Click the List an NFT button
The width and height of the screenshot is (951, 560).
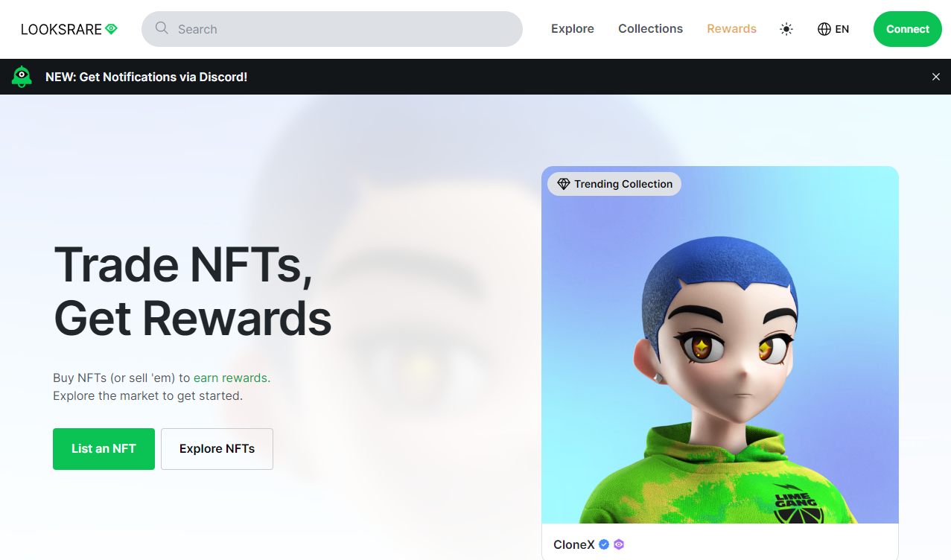[x=104, y=449]
